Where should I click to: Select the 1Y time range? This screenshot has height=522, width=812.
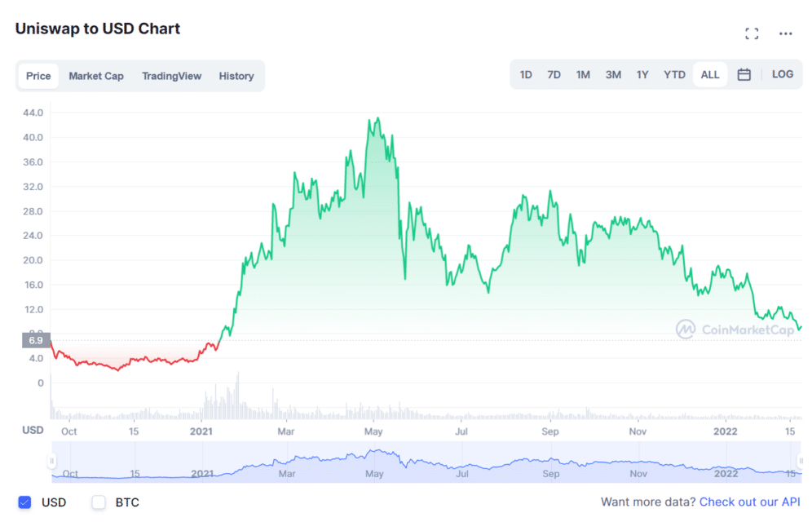(642, 74)
